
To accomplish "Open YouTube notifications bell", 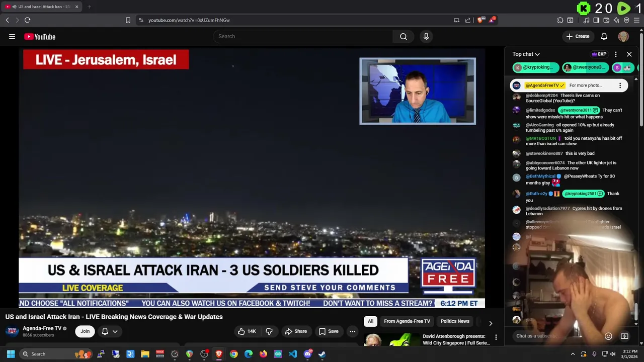I will (604, 36).
